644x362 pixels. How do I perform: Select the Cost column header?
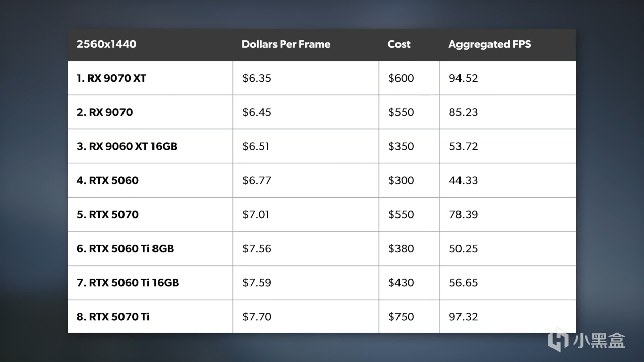(398, 44)
